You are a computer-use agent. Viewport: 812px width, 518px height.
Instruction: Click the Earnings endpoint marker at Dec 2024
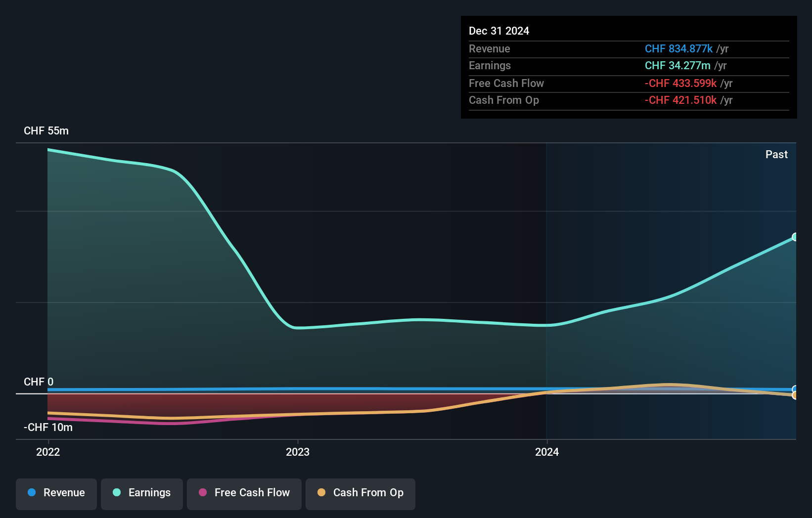click(x=795, y=237)
